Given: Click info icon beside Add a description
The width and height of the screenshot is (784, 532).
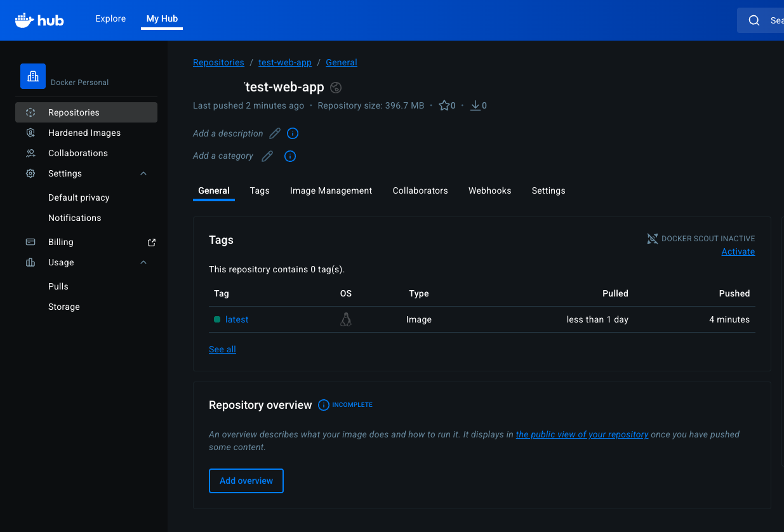Looking at the screenshot, I should (293, 133).
